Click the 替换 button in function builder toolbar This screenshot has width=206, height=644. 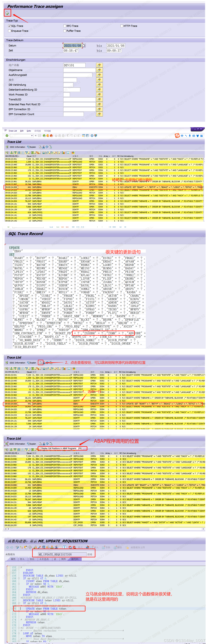tap(106, 548)
